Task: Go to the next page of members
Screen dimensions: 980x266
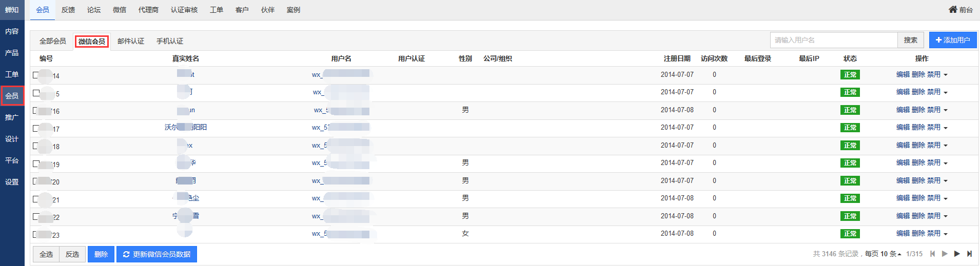Action: 957,254
